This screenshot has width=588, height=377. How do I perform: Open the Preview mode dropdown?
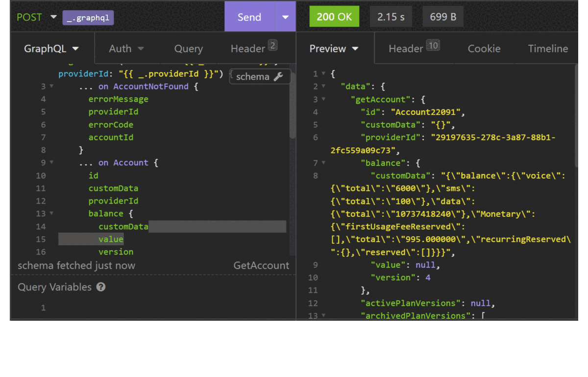point(334,48)
